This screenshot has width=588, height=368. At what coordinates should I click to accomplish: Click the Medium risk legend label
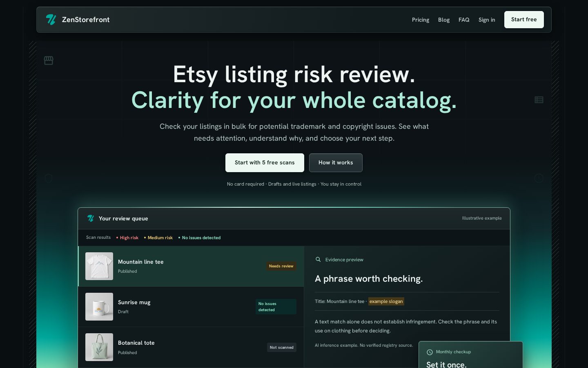click(x=160, y=238)
